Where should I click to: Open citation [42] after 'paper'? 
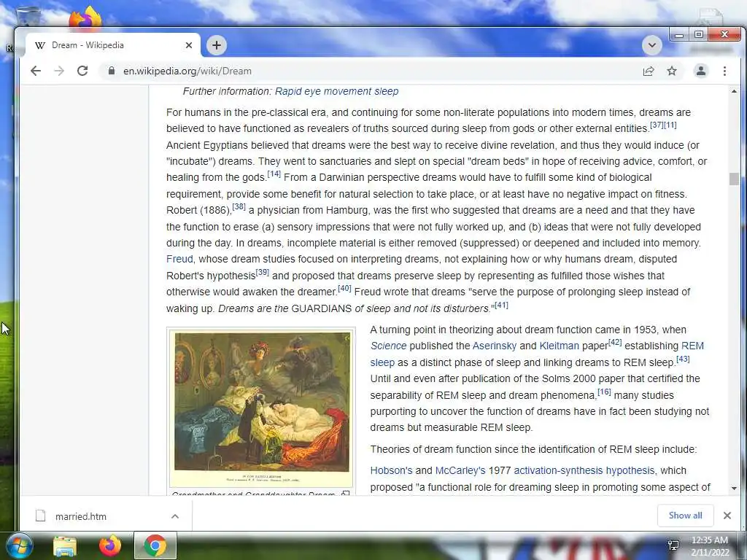pos(615,342)
